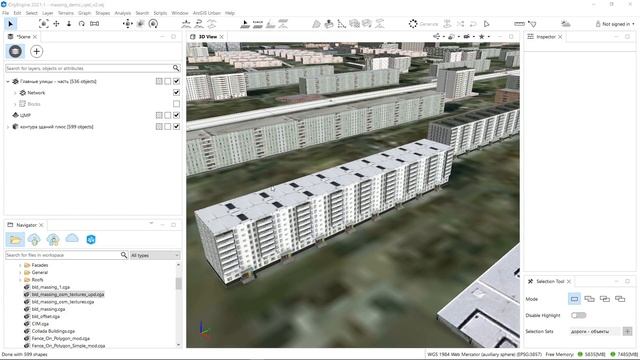Select the 3D View tab
The width and height of the screenshot is (640, 360).
(x=207, y=37)
